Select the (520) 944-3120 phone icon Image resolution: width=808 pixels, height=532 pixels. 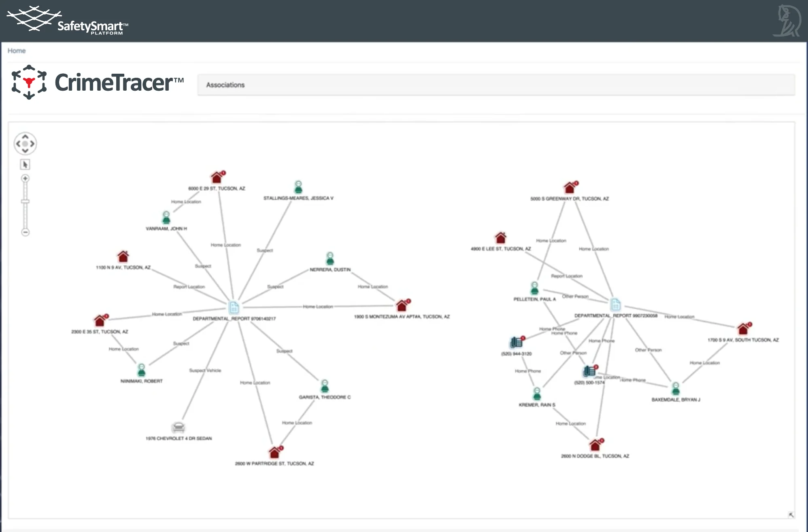click(x=515, y=342)
